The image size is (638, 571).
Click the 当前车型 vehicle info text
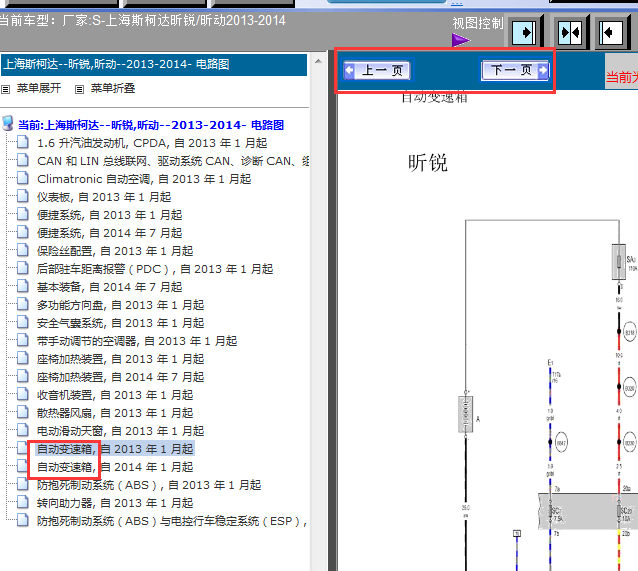[x=142, y=20]
